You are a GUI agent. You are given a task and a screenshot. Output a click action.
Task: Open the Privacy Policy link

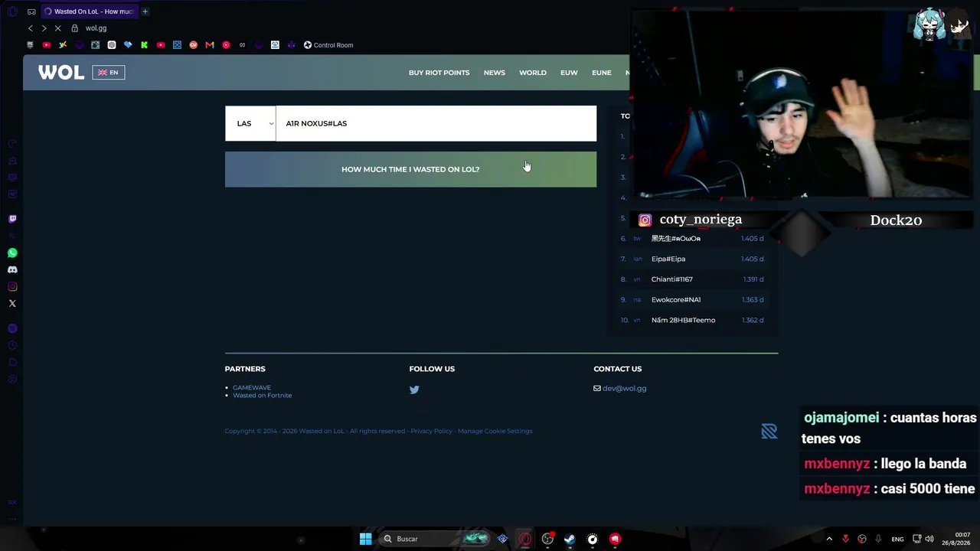point(431,431)
